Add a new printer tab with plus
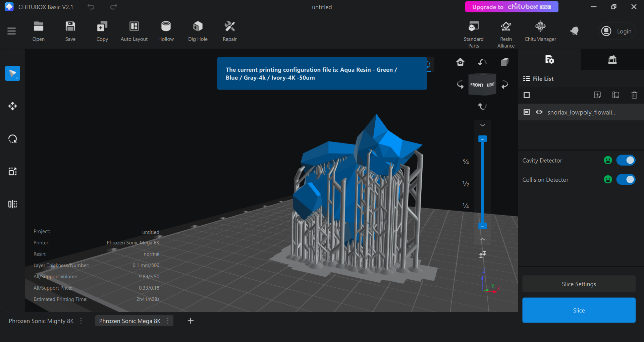Viewport: 644px width, 342px height. [x=191, y=321]
